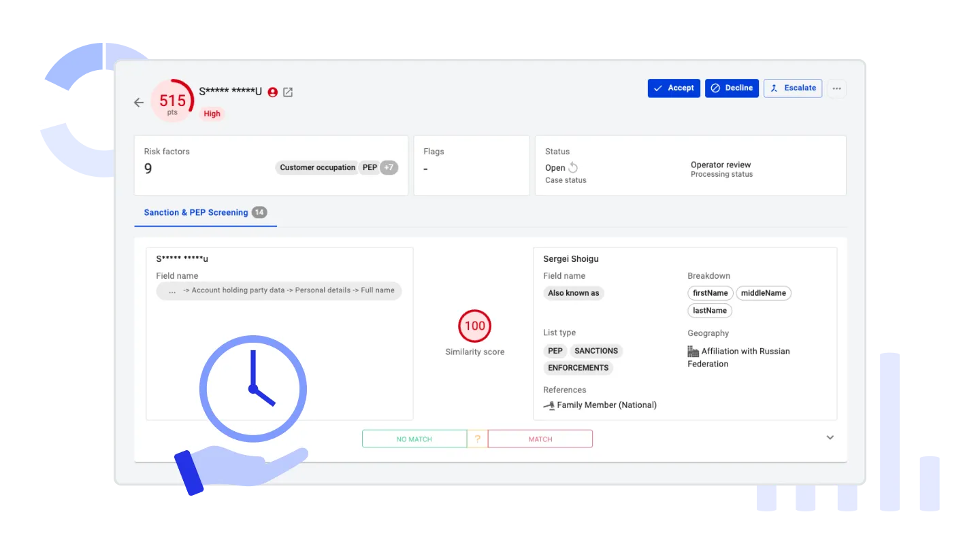Click the 100 similarity score circle
This screenshot has width=980, height=544.
[474, 326]
